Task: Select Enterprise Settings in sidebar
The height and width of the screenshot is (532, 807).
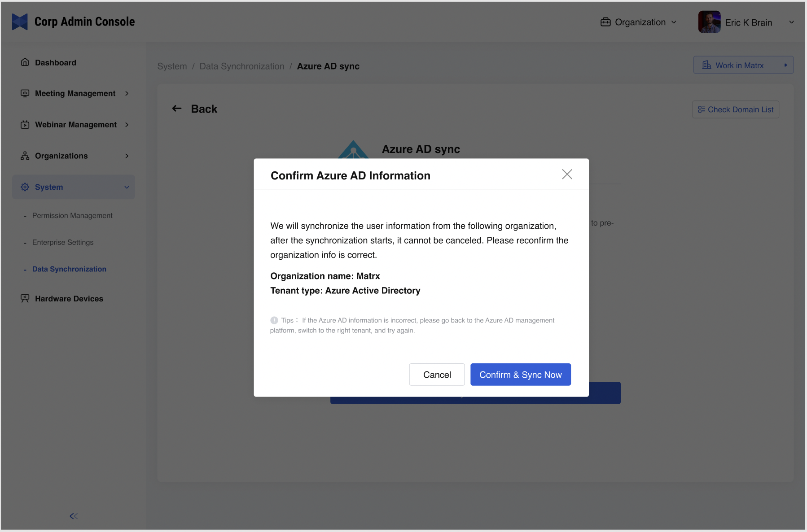Action: point(63,243)
